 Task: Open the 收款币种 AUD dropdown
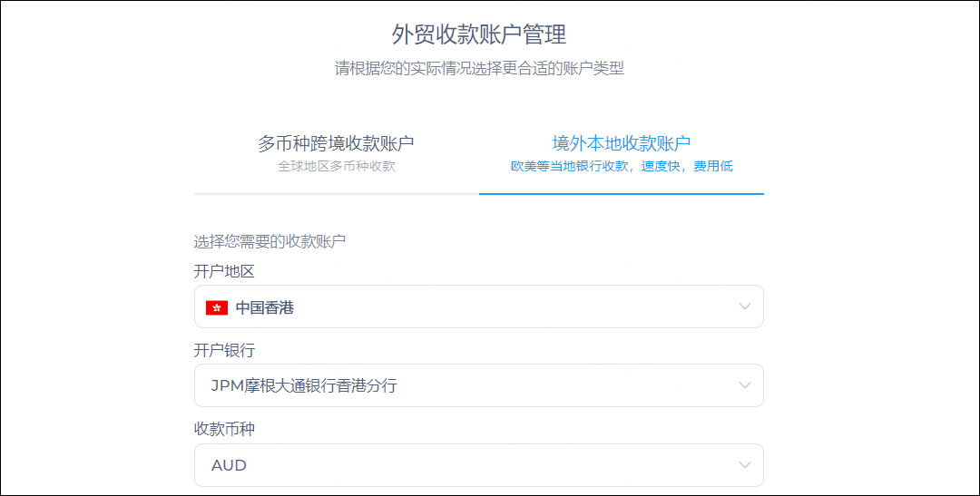coord(479,465)
